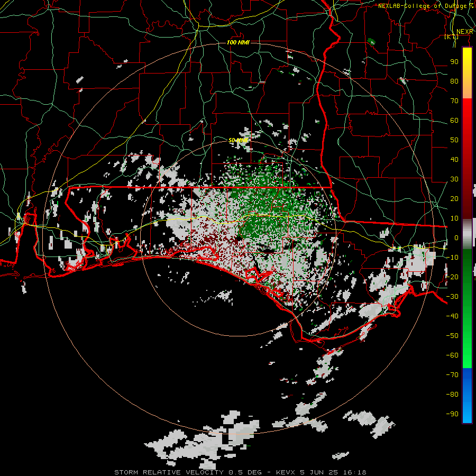476x476 pixels.
Task: Click the 40 value on the velocity scale
Action: [454, 159]
